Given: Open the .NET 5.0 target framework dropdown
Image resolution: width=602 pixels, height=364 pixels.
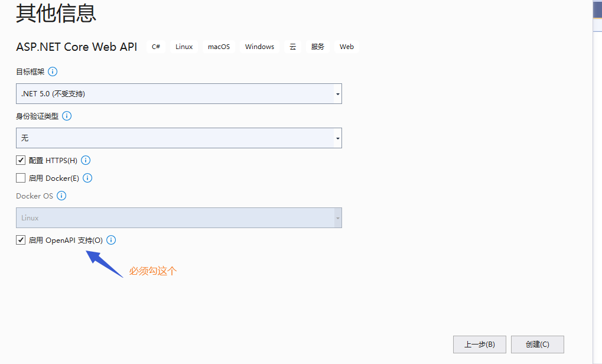Looking at the screenshot, I should 179,94.
